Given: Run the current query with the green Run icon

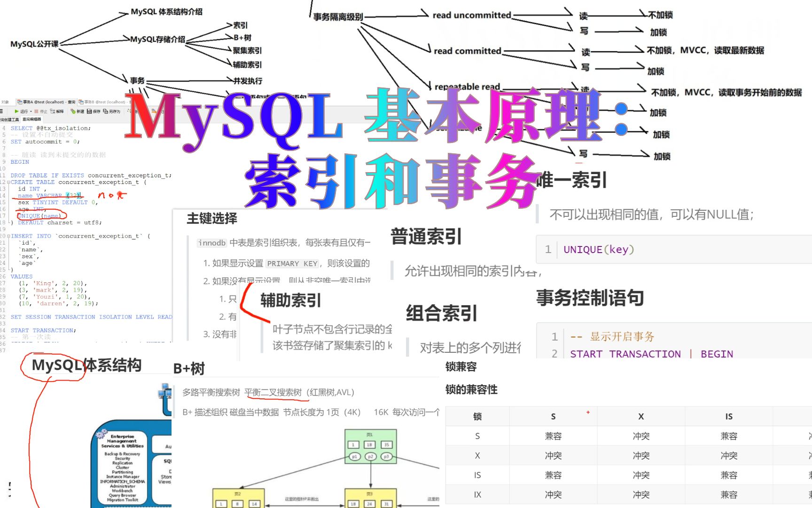Looking at the screenshot, I should pos(16,111).
